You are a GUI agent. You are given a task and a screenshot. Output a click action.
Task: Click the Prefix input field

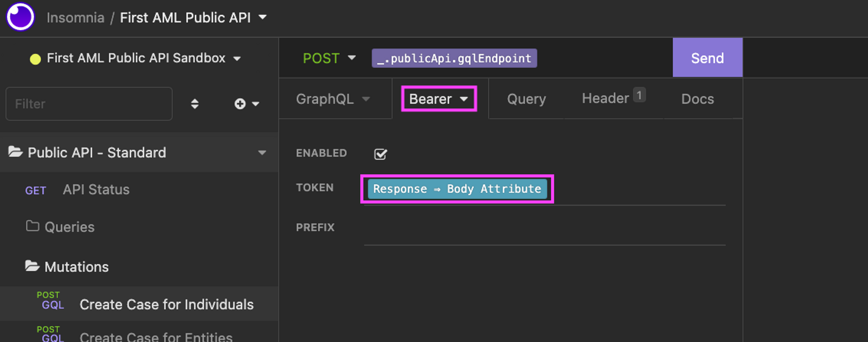click(x=545, y=228)
